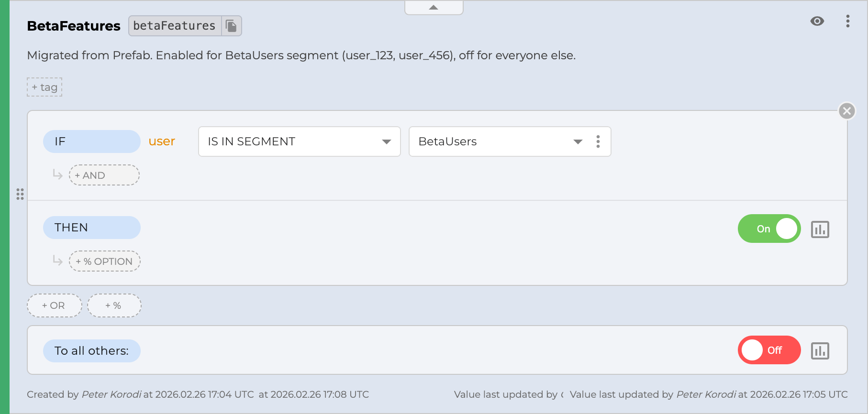868x414 pixels.
Task: Toggle flag visibility with the eye icon
Action: click(x=817, y=21)
